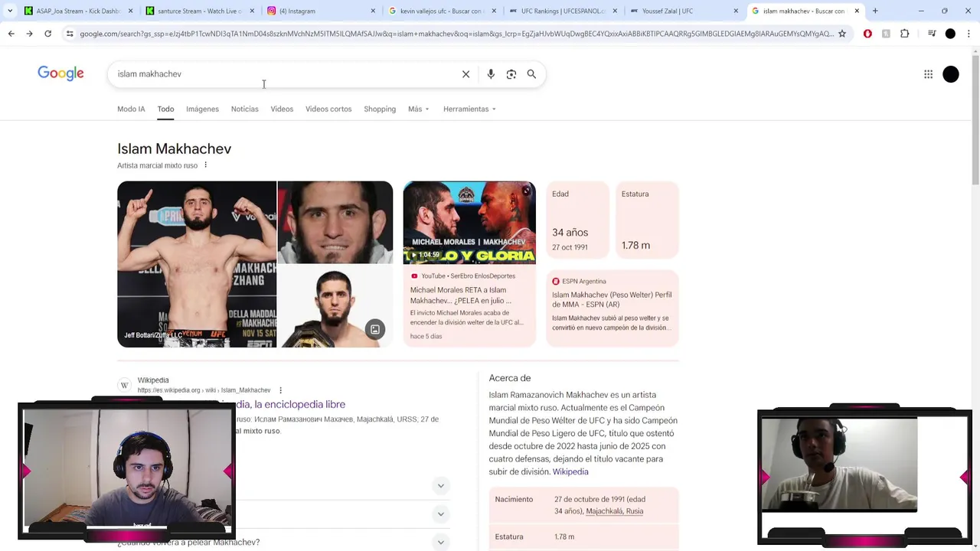Expand the first collapsed question chevron

[x=440, y=485]
